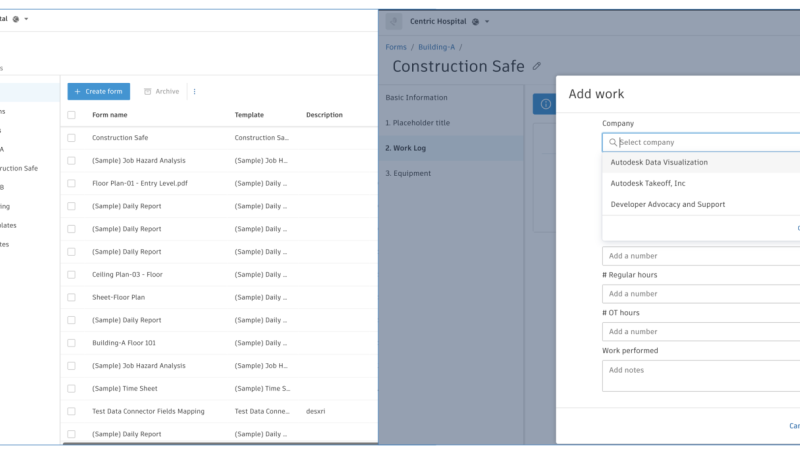Expand the Centric Hospital project dropdown arrow
The width and height of the screenshot is (800, 450).
click(487, 21)
